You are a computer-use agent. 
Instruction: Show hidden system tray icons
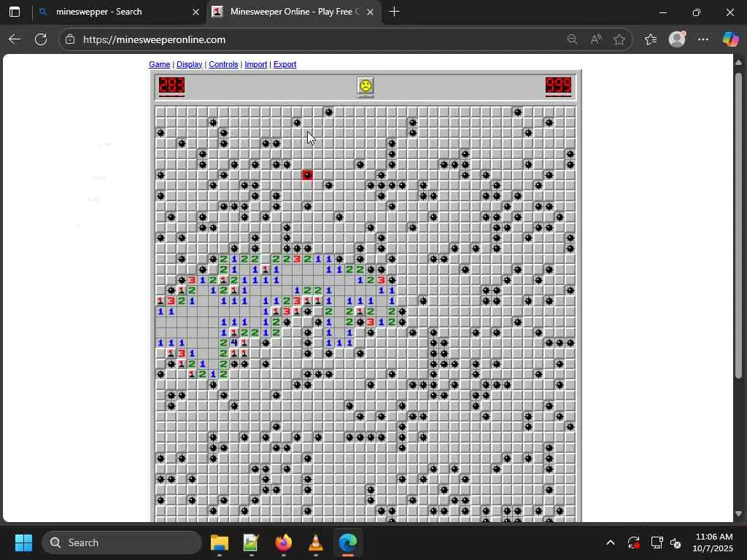(x=611, y=542)
